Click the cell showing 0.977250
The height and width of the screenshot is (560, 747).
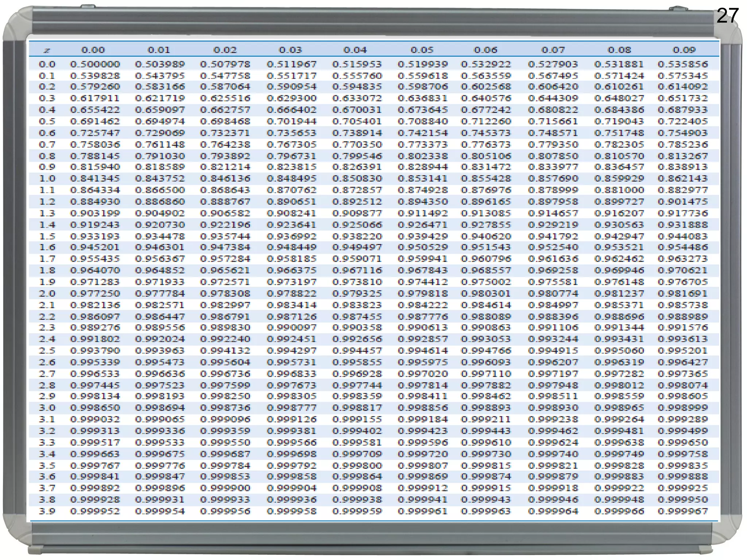pos(95,293)
